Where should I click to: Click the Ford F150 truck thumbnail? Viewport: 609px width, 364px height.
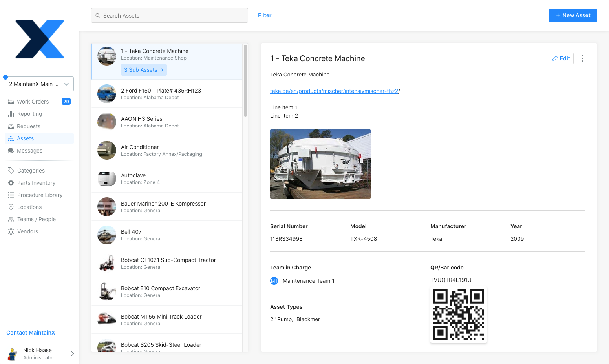click(107, 94)
